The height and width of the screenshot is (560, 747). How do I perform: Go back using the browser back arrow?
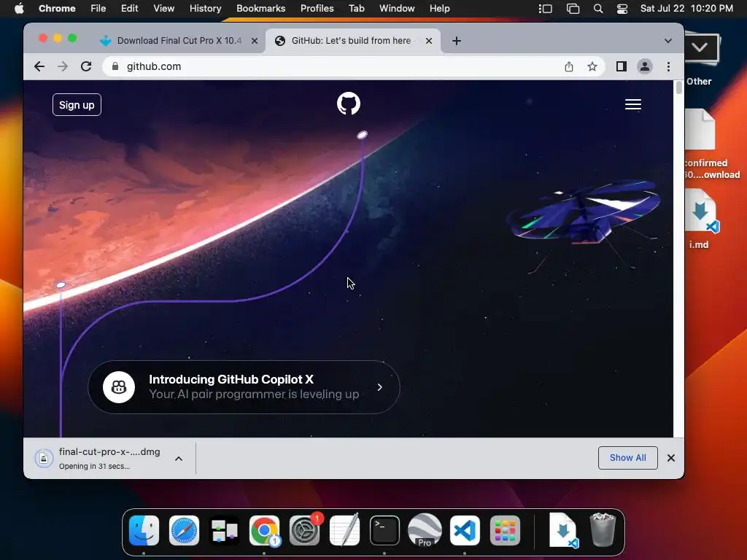tap(39, 66)
